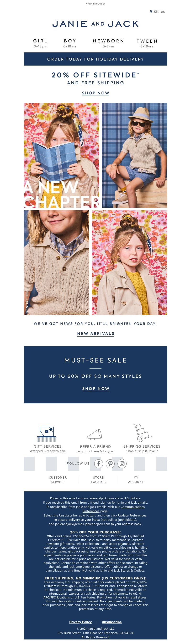Open the View in browser link
This screenshot has width=191, height=644.
point(95,4)
